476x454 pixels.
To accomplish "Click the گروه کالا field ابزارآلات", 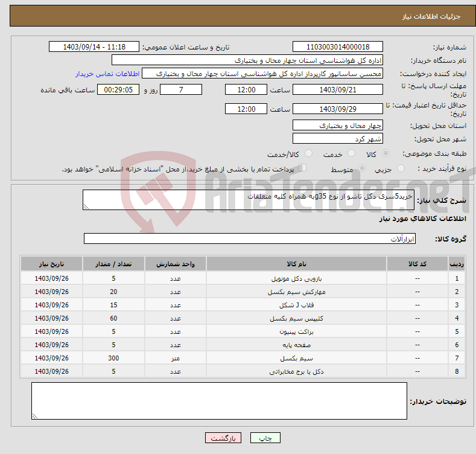I will 250,238.
